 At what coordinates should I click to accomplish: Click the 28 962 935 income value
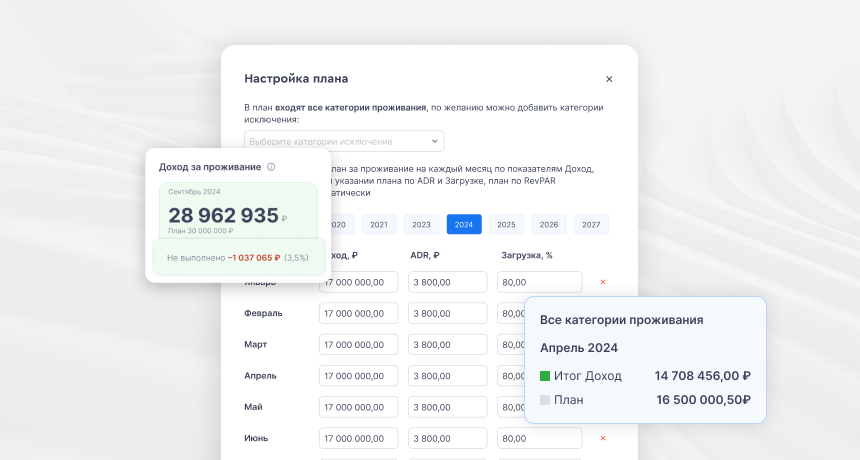click(223, 215)
